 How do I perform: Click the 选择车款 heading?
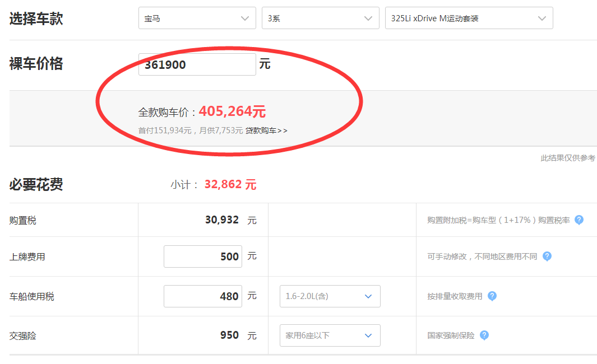click(x=36, y=18)
